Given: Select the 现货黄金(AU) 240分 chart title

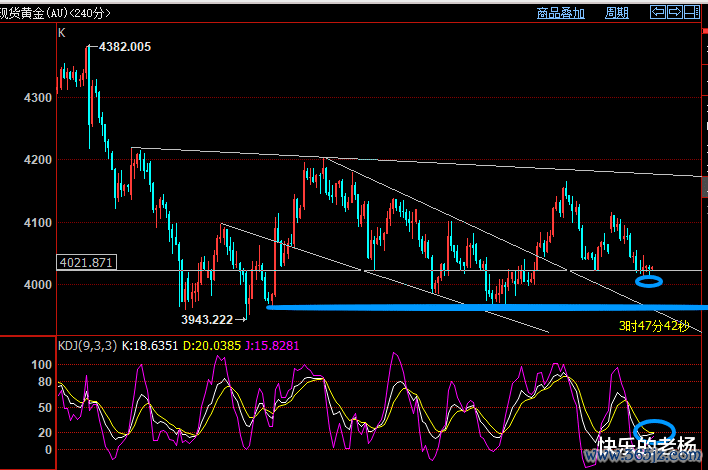Looking at the screenshot, I should pos(55,13).
